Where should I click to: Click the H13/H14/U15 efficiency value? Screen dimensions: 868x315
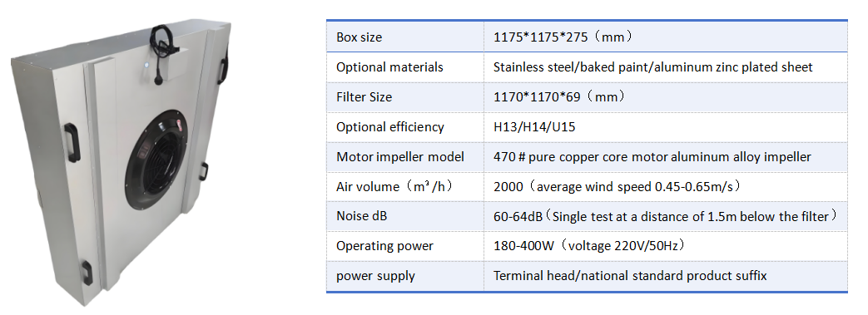pos(534,127)
